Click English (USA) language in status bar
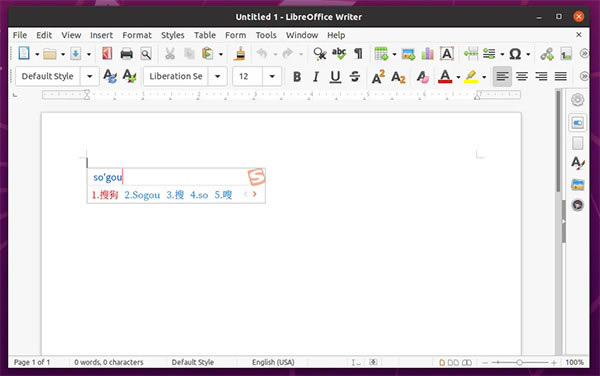The height and width of the screenshot is (376, 600). tap(273, 362)
